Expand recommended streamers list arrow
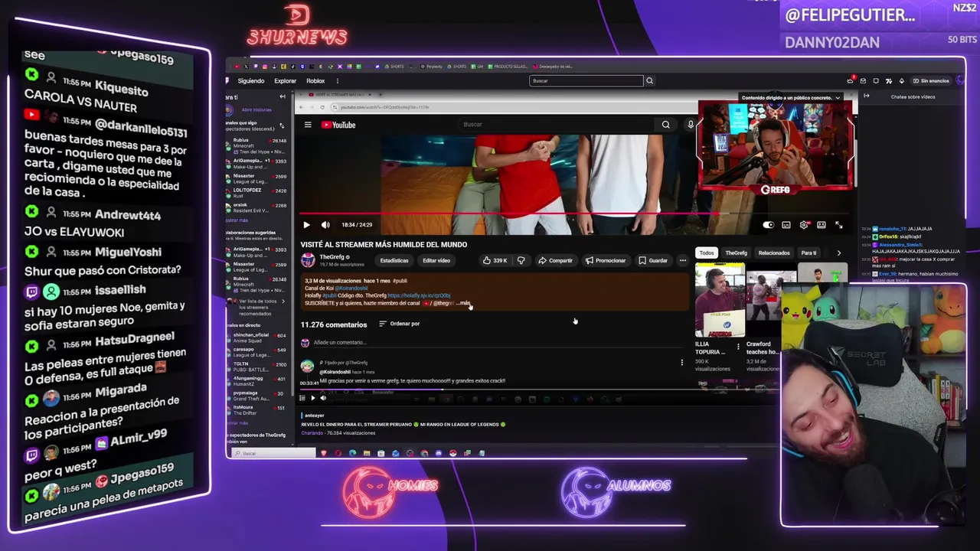This screenshot has width=980, height=551. tap(283, 302)
